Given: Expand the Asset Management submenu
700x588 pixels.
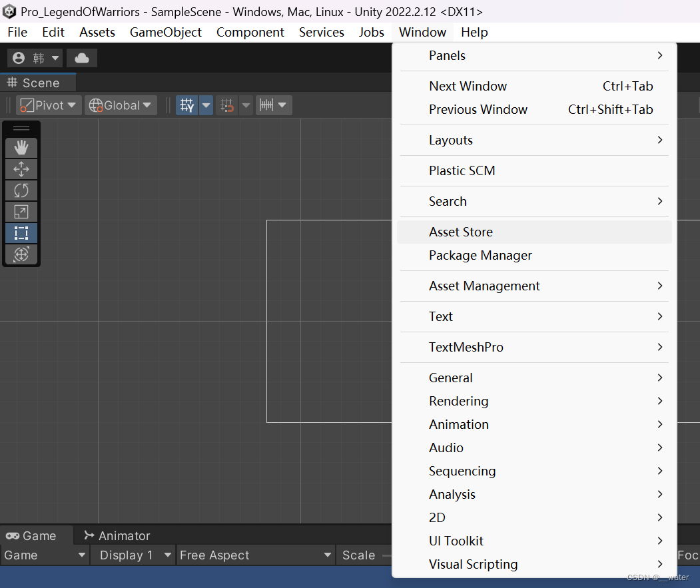Looking at the screenshot, I should pyautogui.click(x=534, y=286).
